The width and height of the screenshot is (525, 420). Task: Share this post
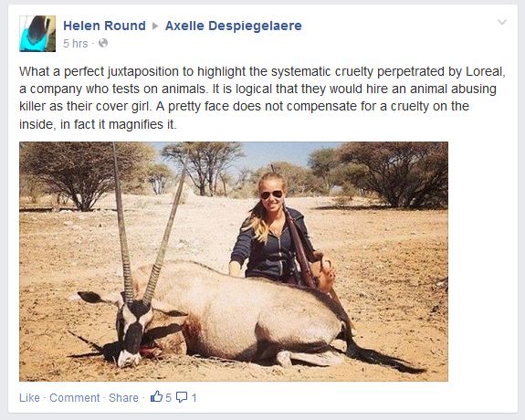coord(123,397)
